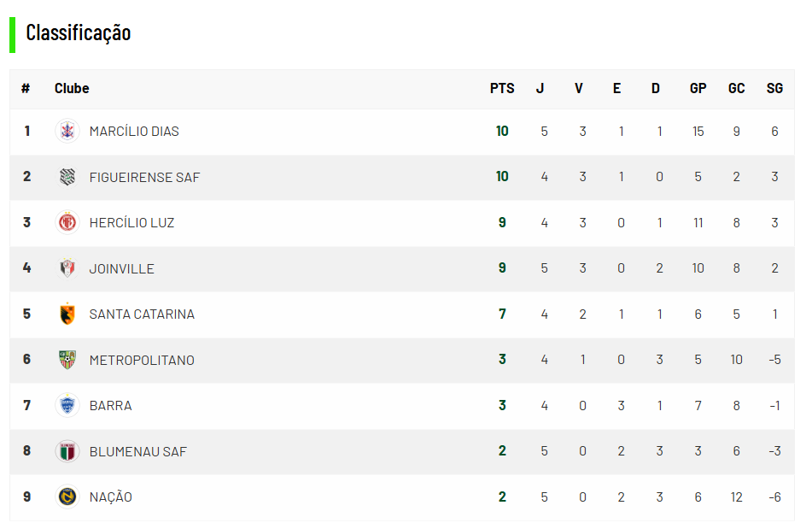Image resolution: width=812 pixels, height=523 pixels.
Task: Open the Nação round club logo
Action: pos(67,497)
